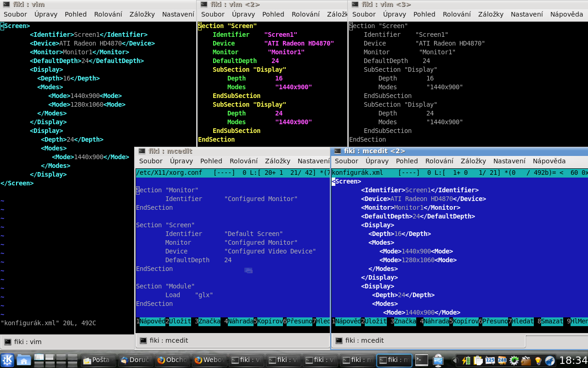Viewport: 588px width, 368px height.
Task: Click 2Uložit in the xorg.conf mcedit window
Action: click(x=178, y=321)
